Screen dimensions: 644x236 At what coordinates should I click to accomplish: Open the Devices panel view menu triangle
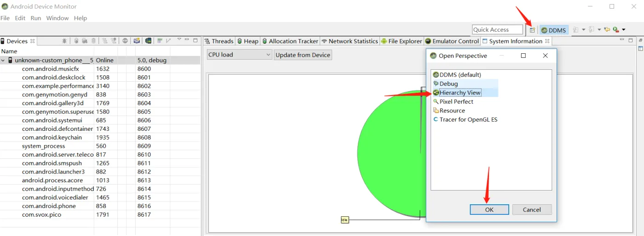(179, 39)
